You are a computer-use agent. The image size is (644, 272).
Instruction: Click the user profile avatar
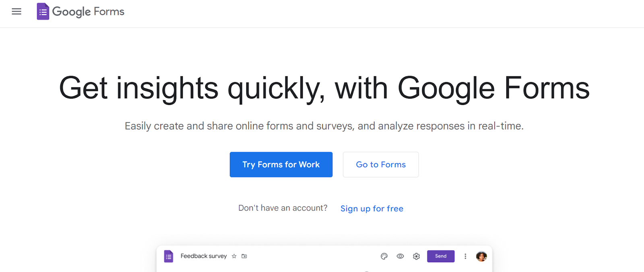[x=481, y=256]
